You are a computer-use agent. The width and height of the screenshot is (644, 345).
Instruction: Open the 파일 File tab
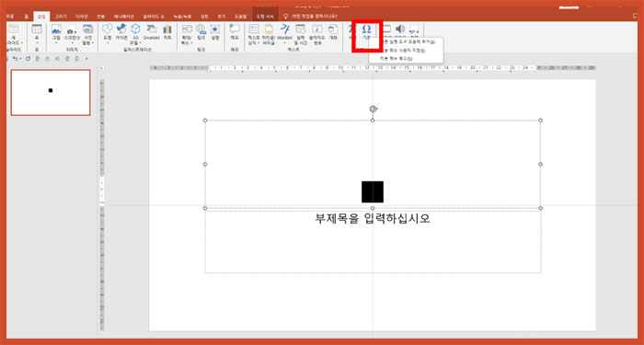pos(11,17)
